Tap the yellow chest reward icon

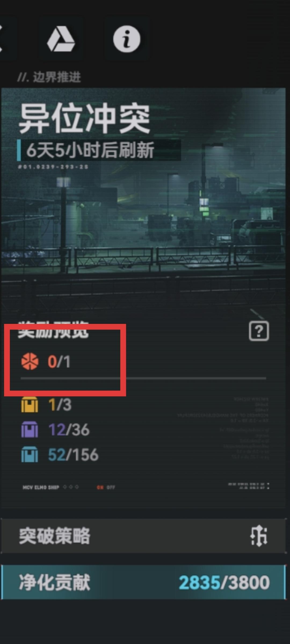click(x=30, y=404)
